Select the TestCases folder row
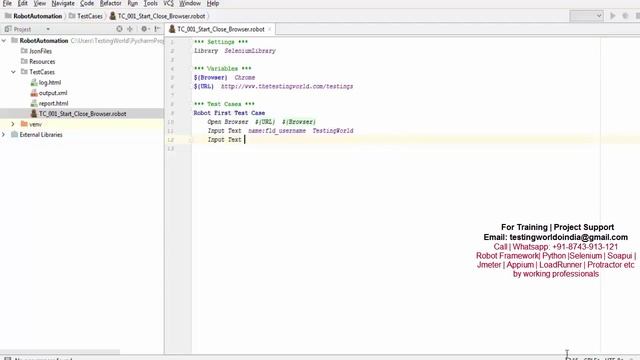640x360 pixels. pyautogui.click(x=82, y=72)
